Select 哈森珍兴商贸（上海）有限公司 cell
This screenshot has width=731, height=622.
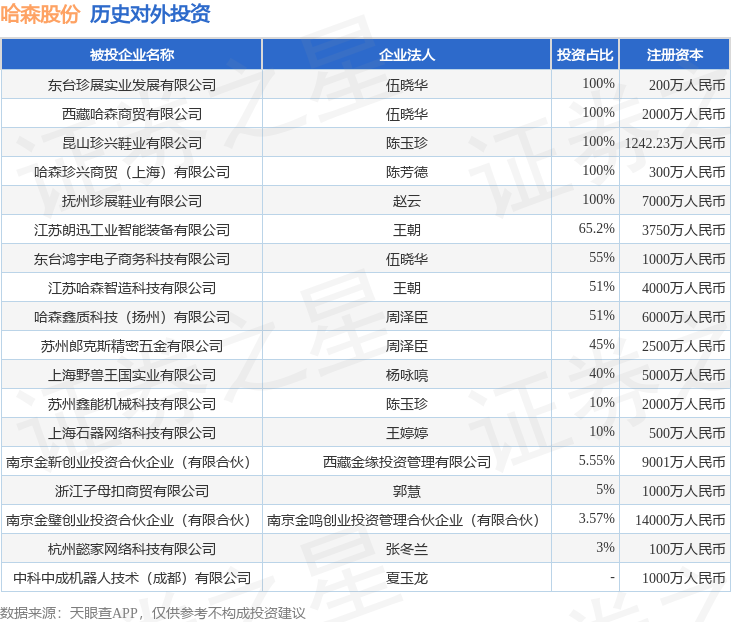click(x=132, y=172)
